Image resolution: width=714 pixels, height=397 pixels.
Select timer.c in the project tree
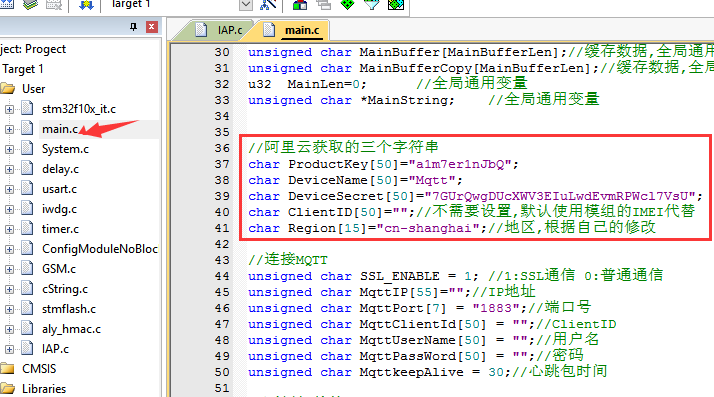point(60,229)
